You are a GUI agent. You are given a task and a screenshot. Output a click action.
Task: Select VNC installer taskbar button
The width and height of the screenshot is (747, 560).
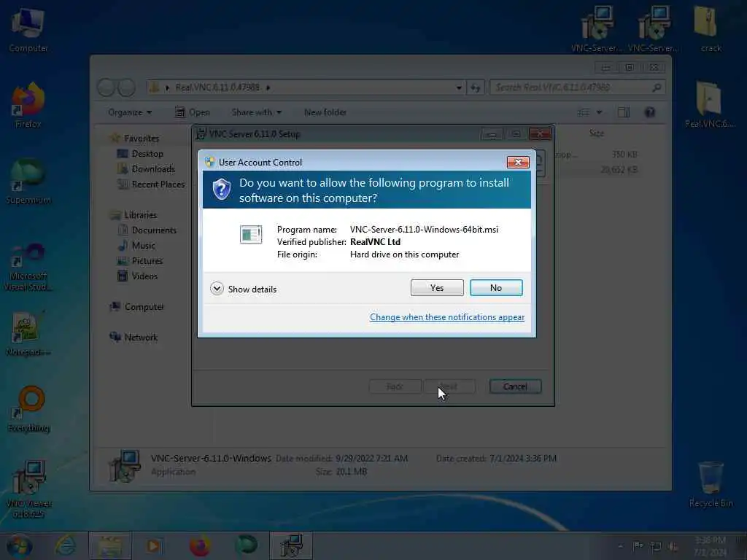tap(291, 546)
